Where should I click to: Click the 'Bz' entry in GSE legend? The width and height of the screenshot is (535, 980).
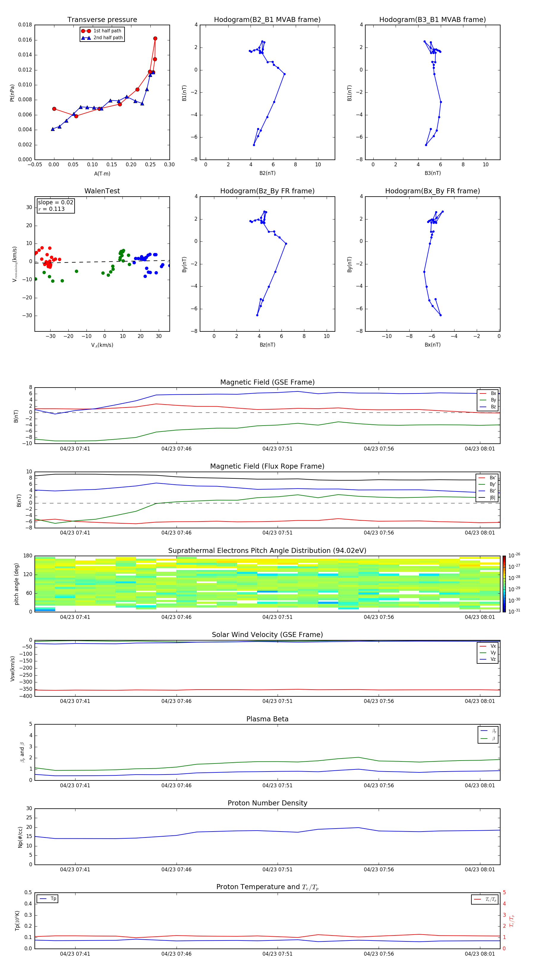[488, 407]
